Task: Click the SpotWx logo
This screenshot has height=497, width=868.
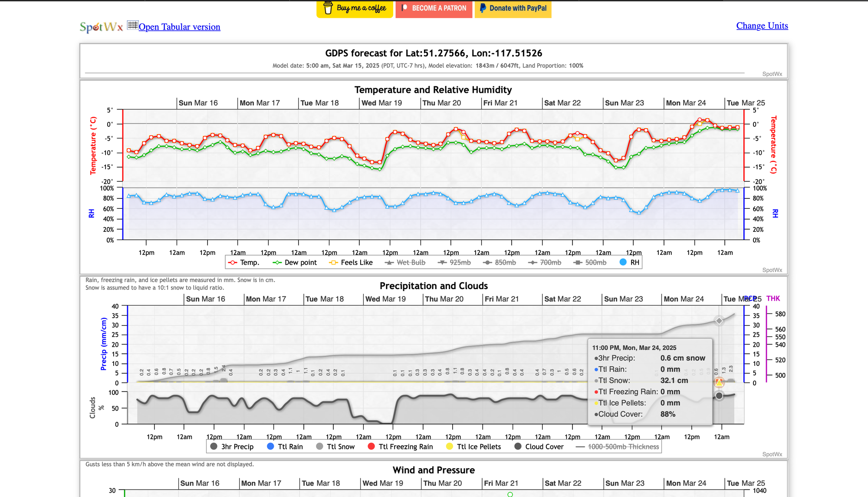Action: click(x=101, y=27)
